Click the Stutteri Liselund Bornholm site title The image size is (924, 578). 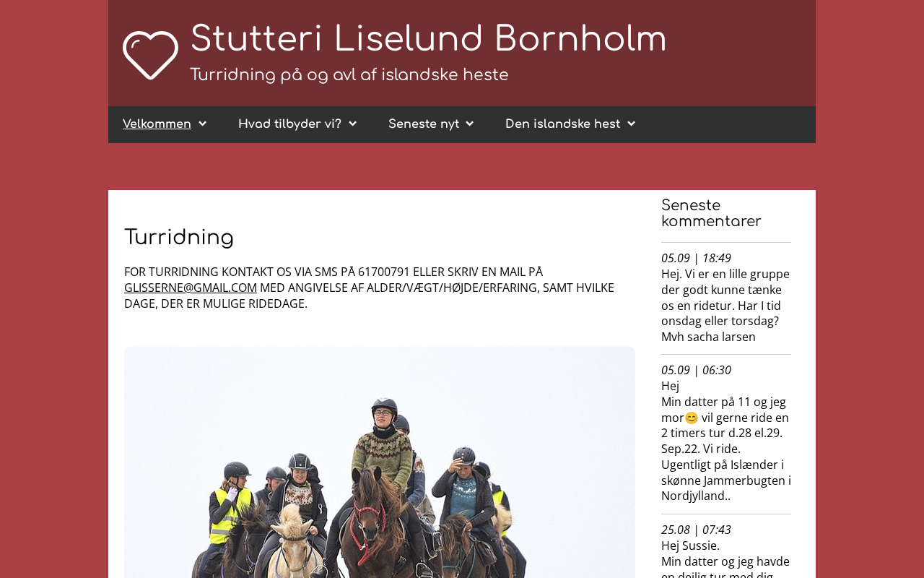click(428, 39)
